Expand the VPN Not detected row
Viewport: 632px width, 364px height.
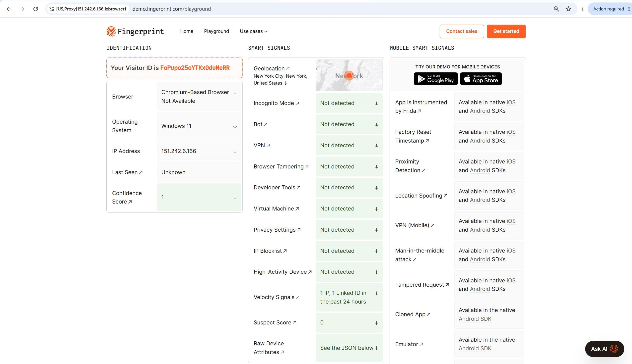[349, 145]
